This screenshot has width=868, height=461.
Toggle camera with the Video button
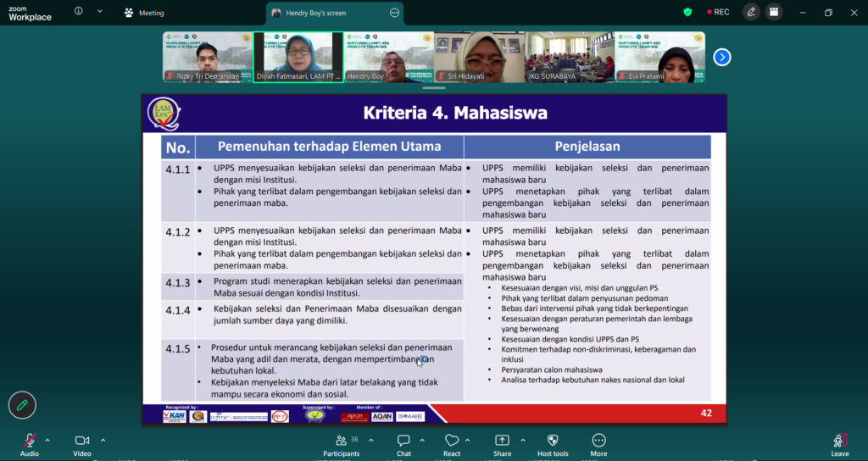(x=82, y=445)
